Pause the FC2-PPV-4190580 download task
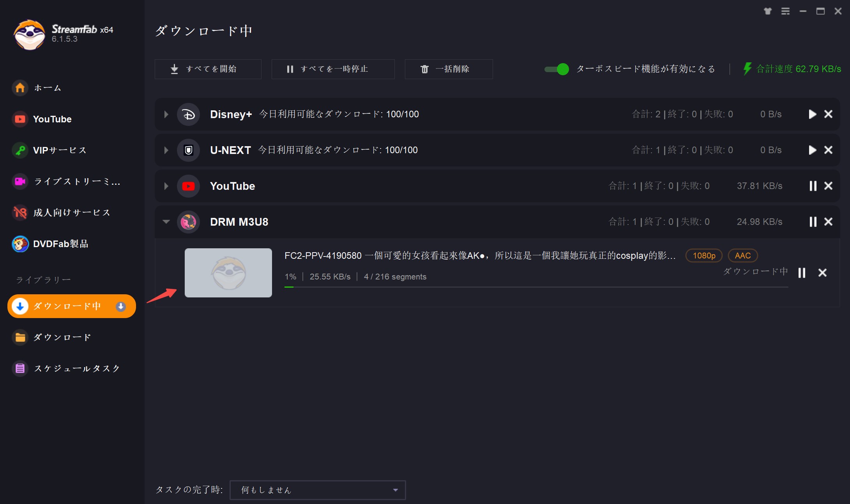 pos(802,273)
